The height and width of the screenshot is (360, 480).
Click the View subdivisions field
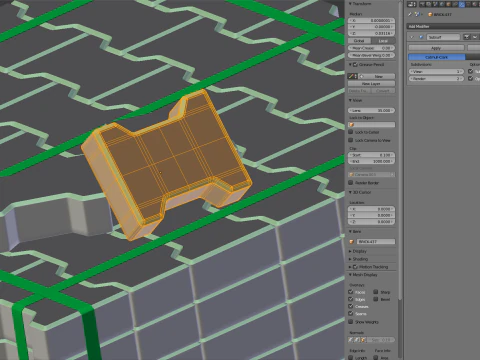(x=436, y=71)
